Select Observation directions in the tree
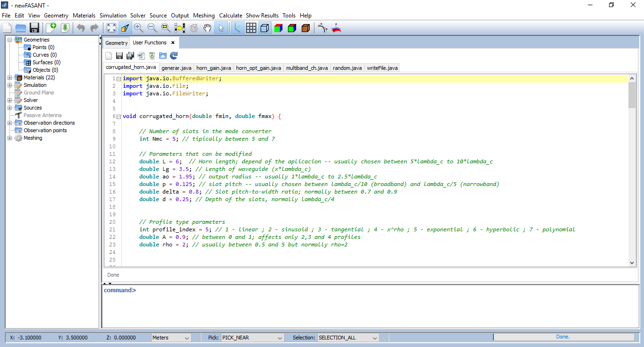644x347 pixels. [x=49, y=123]
